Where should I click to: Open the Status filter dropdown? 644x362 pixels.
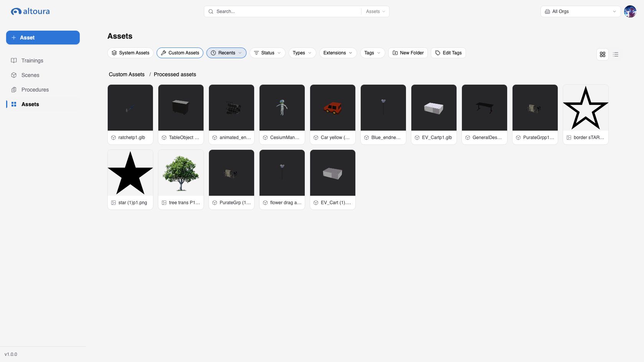(268, 53)
